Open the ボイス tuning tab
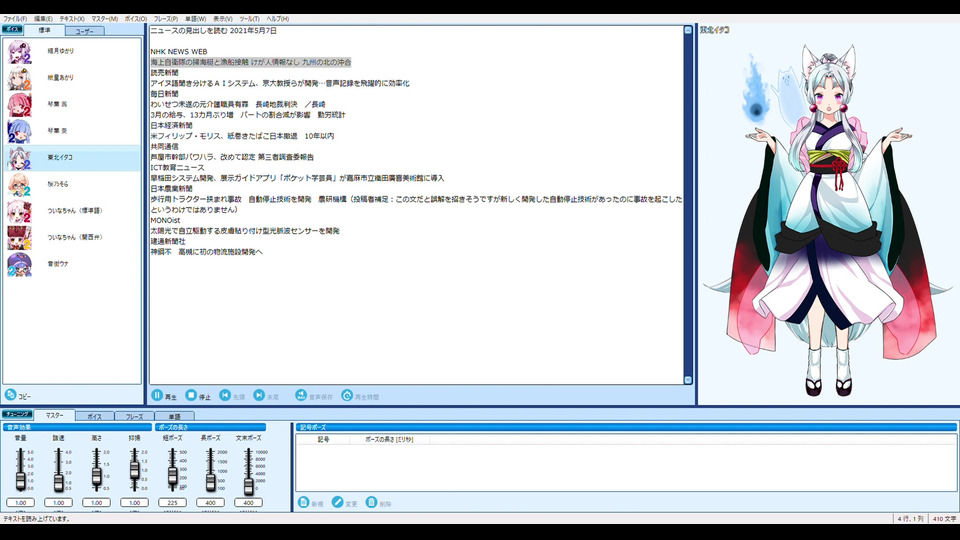 tap(94, 416)
